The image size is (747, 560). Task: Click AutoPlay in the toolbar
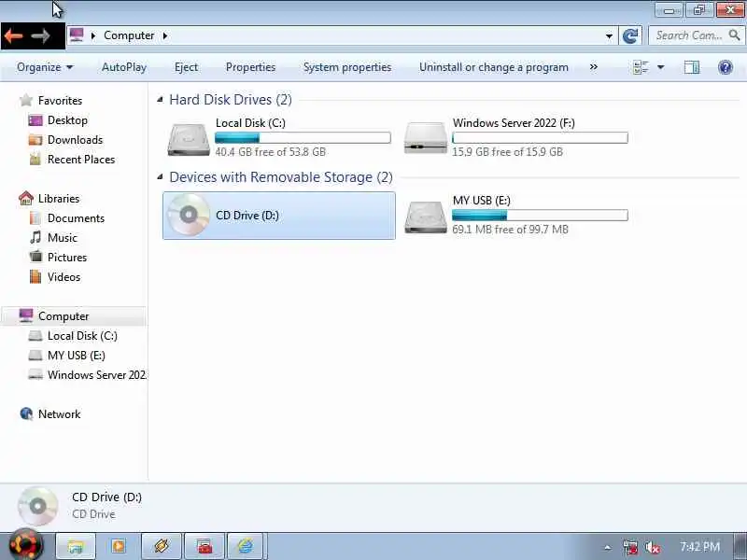(x=124, y=67)
